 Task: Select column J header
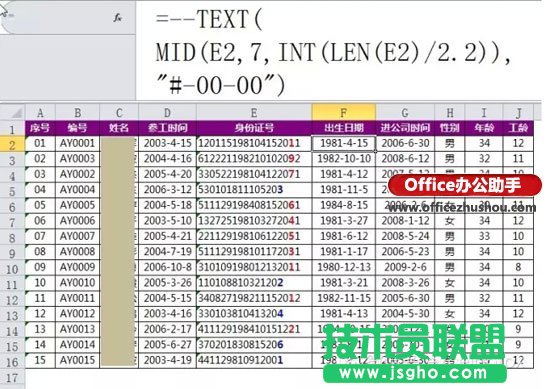click(518, 113)
